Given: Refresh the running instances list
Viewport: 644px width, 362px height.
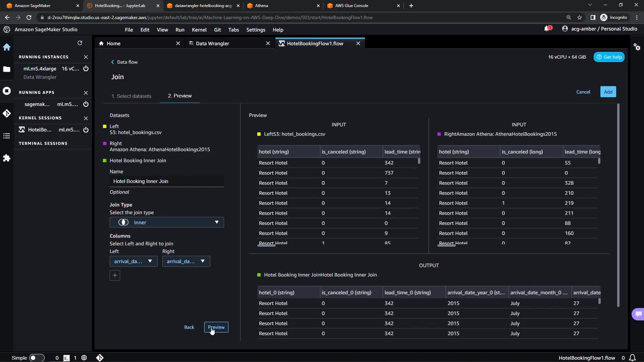Looking at the screenshot, I should 80,43.
